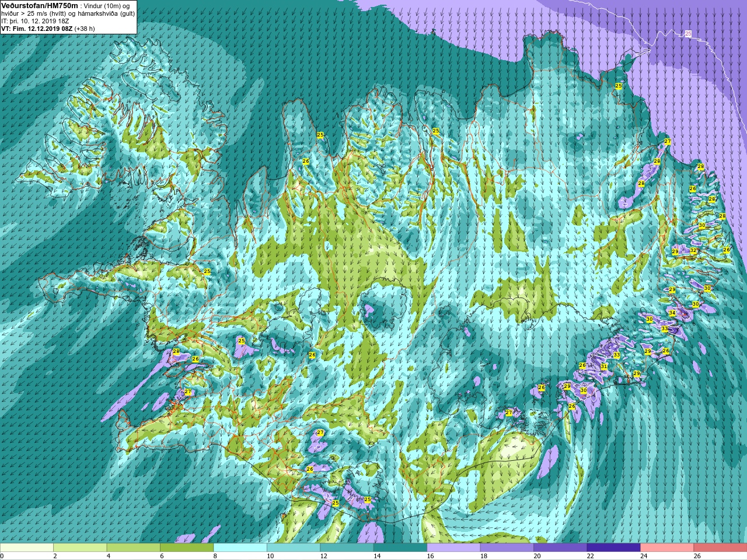Image resolution: width=747 pixels, height=560 pixels.
Task: Click the '(+38 h)' forecast offset text
Action: pyautogui.click(x=85, y=28)
